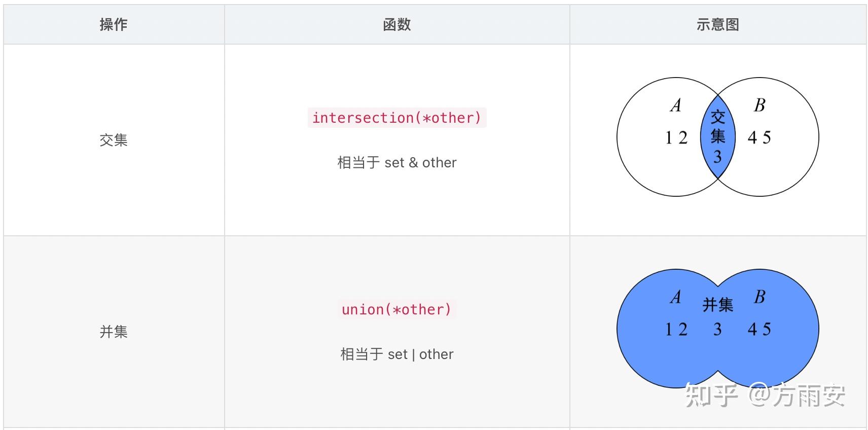868x430 pixels.
Task: Click the 函数 column header
Action: [397, 24]
